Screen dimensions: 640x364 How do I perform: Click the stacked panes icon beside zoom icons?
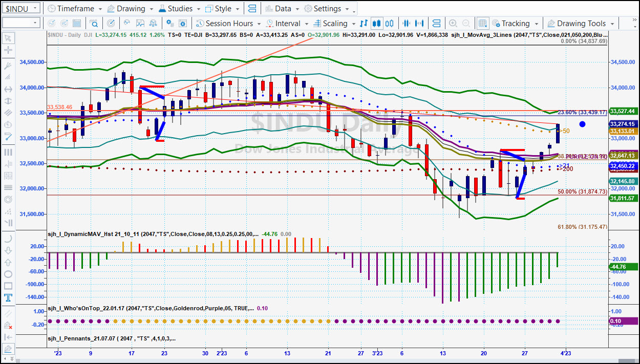436,23
